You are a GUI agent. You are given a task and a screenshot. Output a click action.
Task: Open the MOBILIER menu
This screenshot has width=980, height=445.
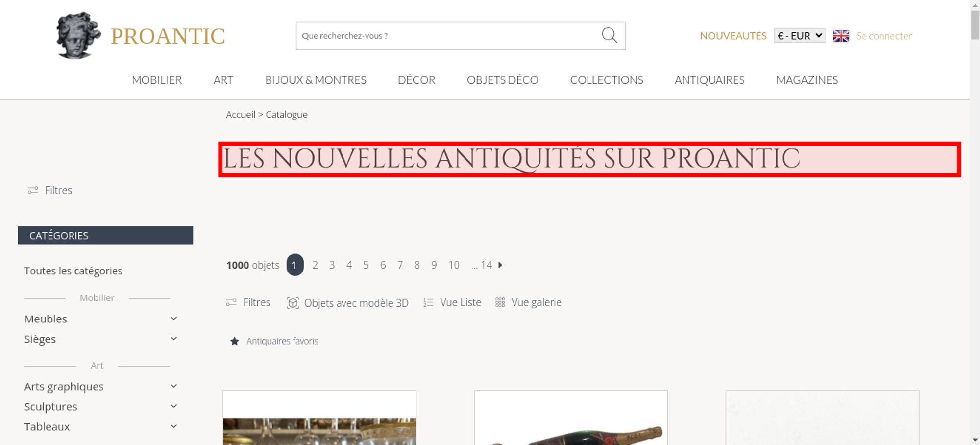[x=157, y=80]
